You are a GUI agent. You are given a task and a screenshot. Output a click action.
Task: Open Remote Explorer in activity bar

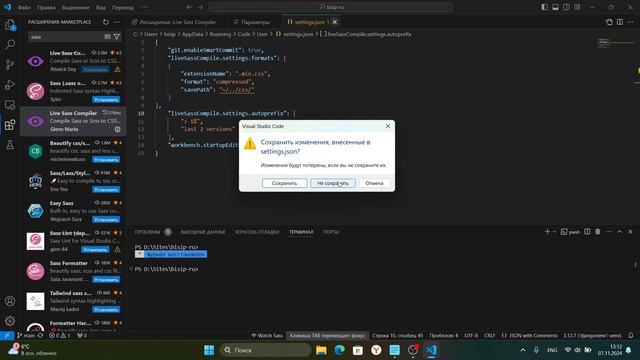click(10, 104)
